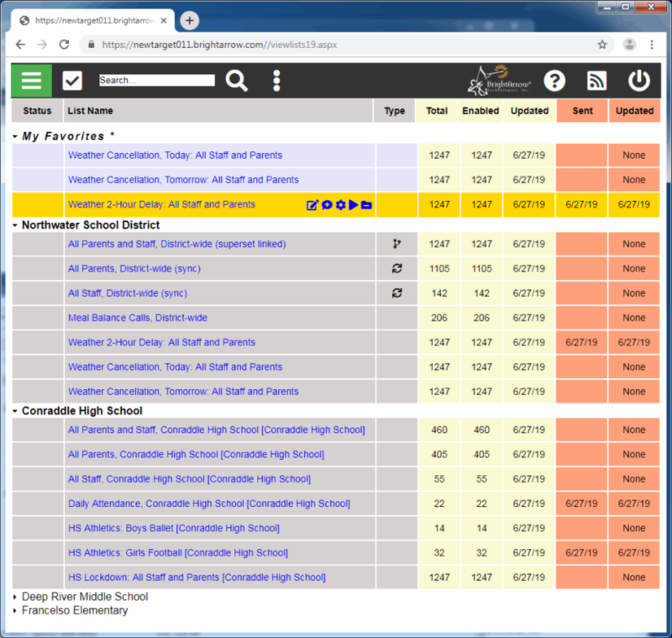672x638 pixels.
Task: Expand the Deep River Middle School group
Action: (15, 597)
